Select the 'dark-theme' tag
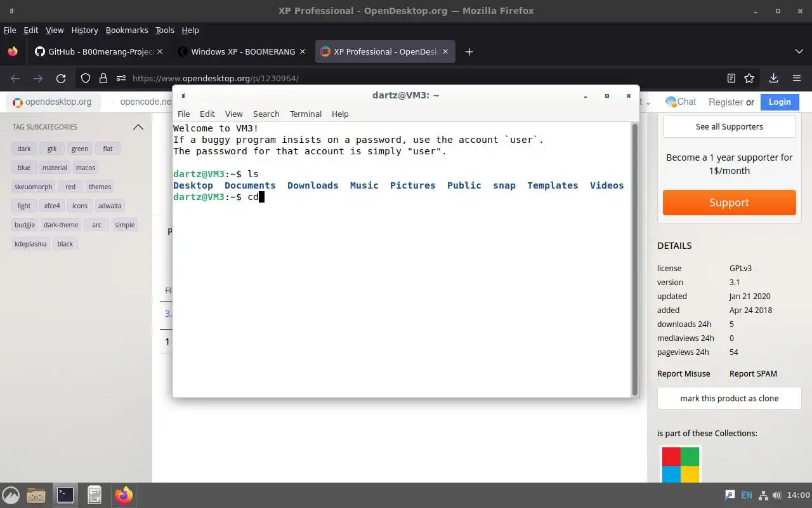812x508 pixels. (61, 225)
